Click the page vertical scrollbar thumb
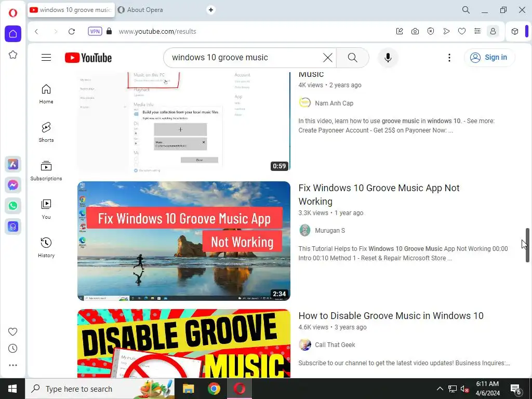532x399 pixels. tap(528, 245)
